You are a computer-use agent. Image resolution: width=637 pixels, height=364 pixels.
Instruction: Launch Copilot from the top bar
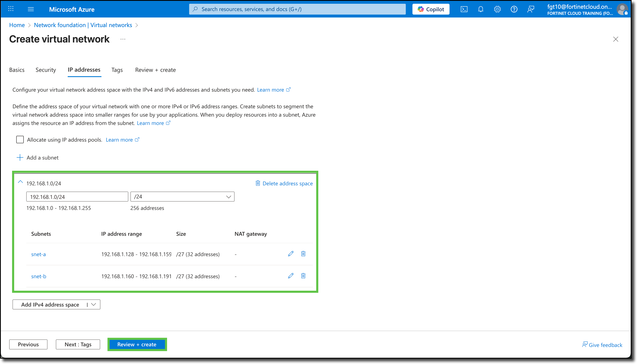tap(431, 9)
